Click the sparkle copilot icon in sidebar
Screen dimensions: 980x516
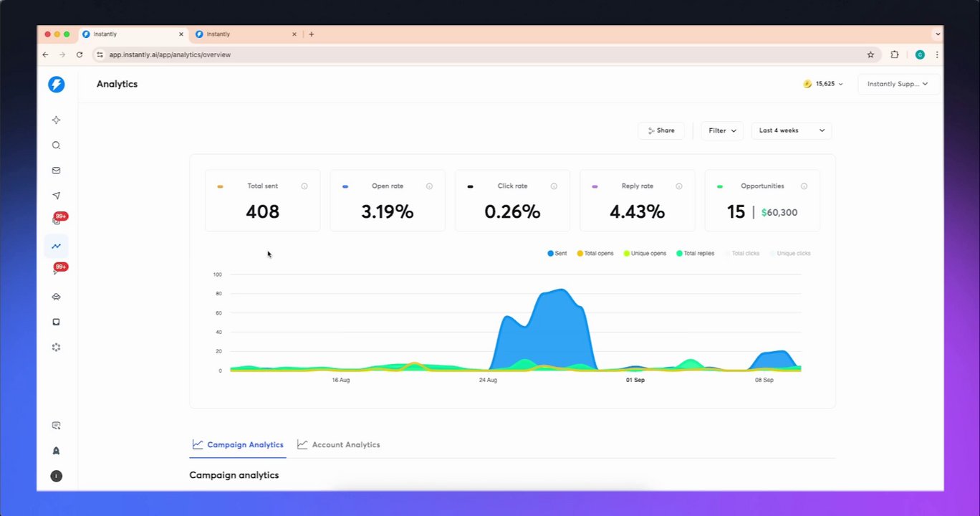[56, 120]
